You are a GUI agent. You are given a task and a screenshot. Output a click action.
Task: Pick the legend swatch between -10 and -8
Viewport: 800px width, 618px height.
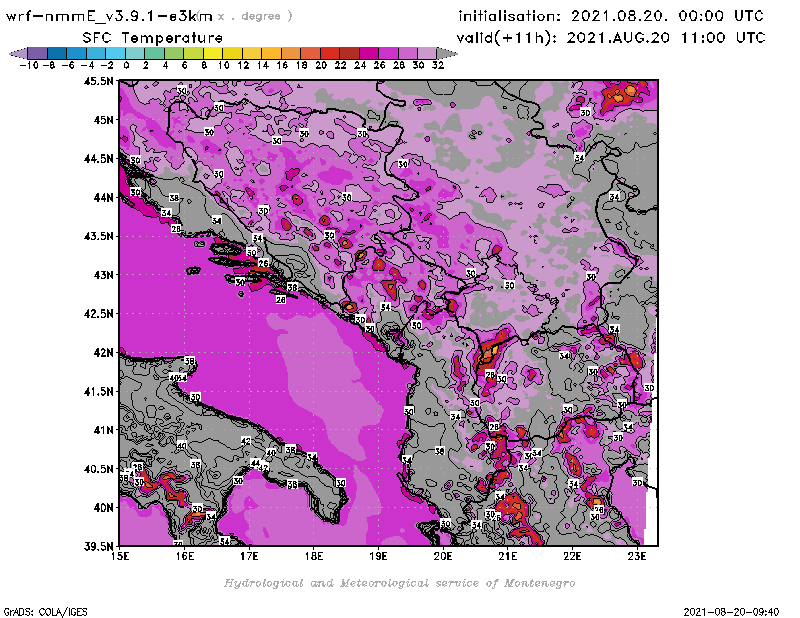tap(38, 53)
